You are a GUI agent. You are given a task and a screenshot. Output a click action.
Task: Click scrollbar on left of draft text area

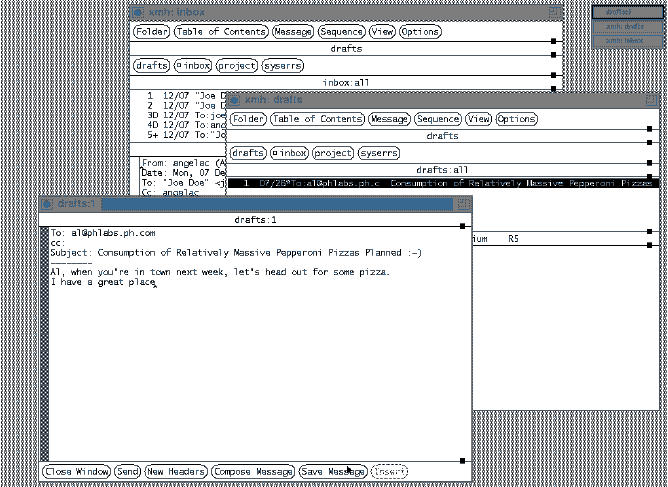43,340
